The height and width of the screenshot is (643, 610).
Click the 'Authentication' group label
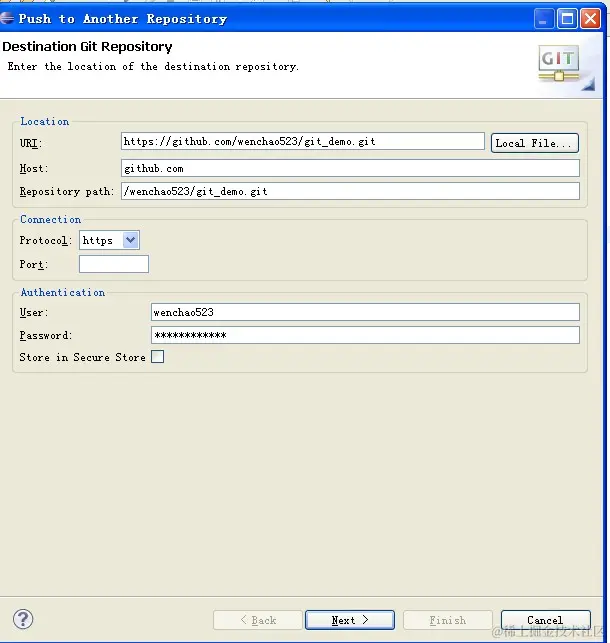[x=63, y=292]
